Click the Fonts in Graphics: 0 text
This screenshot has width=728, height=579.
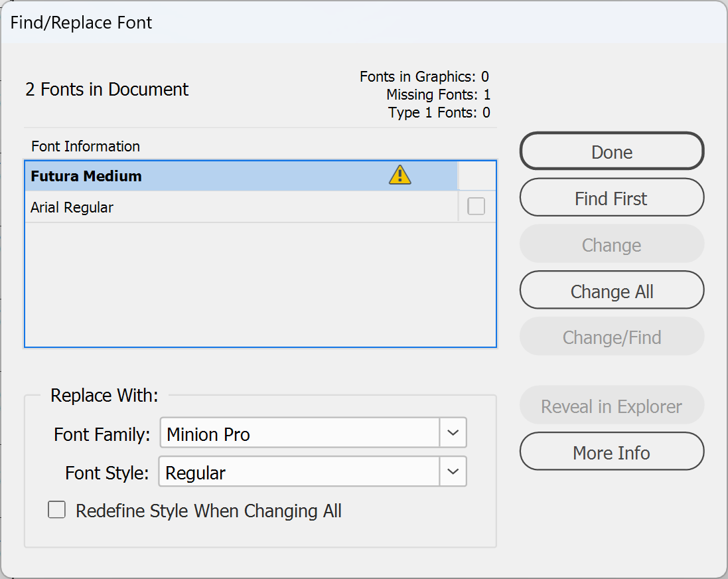coord(424,76)
